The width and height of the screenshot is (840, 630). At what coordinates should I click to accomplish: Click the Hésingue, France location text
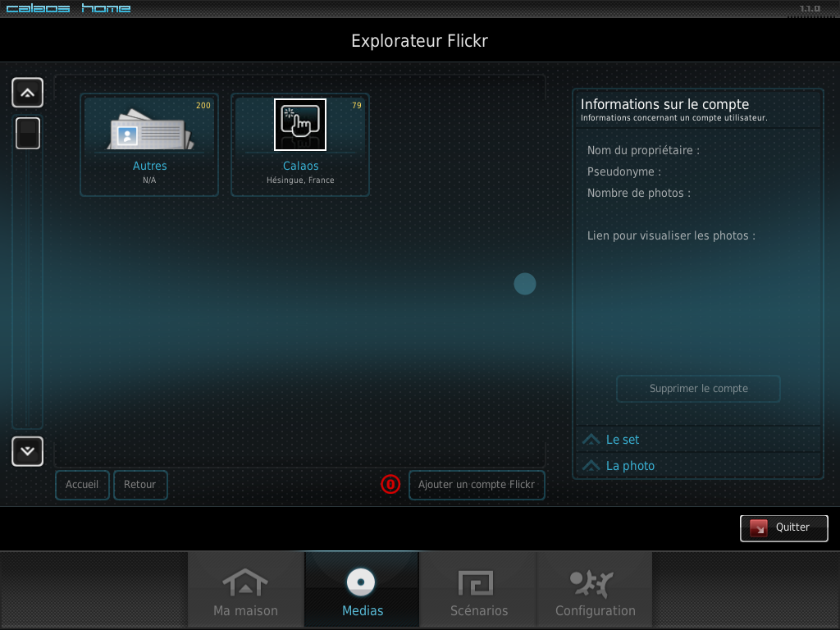300,180
